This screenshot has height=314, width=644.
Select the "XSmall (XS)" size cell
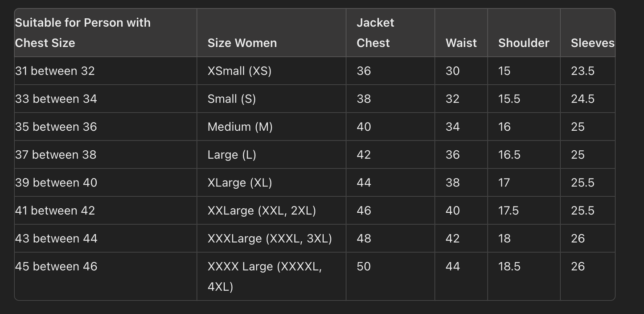239,71
